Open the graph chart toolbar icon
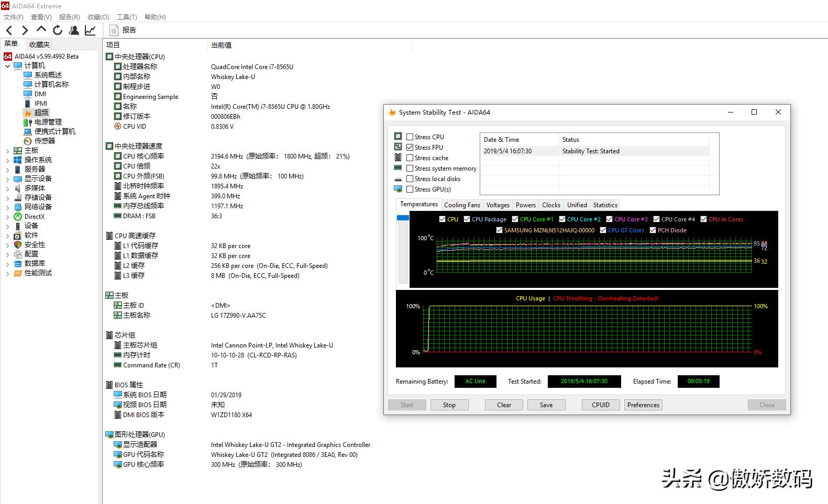 [x=90, y=30]
